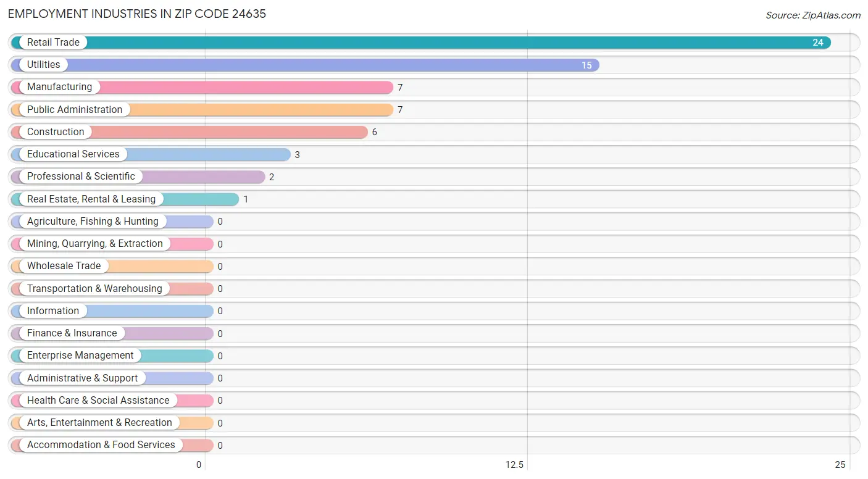Image resolution: width=868 pixels, height=479 pixels.
Task: Click the Retail Trade value 24
Action: 817,43
